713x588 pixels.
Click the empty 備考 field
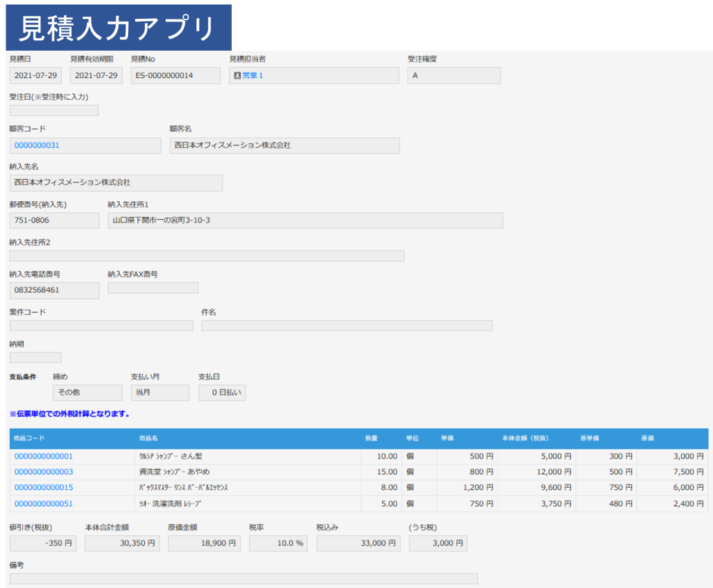click(244, 578)
